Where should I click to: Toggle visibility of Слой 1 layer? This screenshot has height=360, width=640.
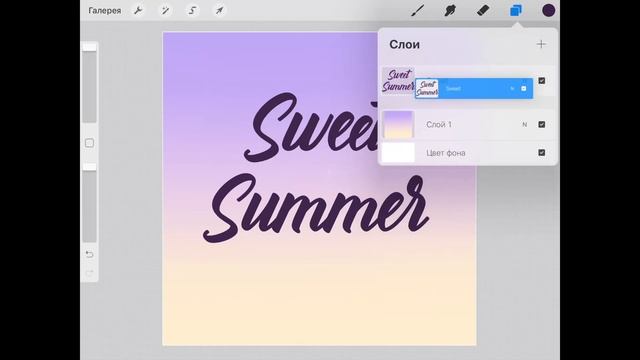(542, 124)
